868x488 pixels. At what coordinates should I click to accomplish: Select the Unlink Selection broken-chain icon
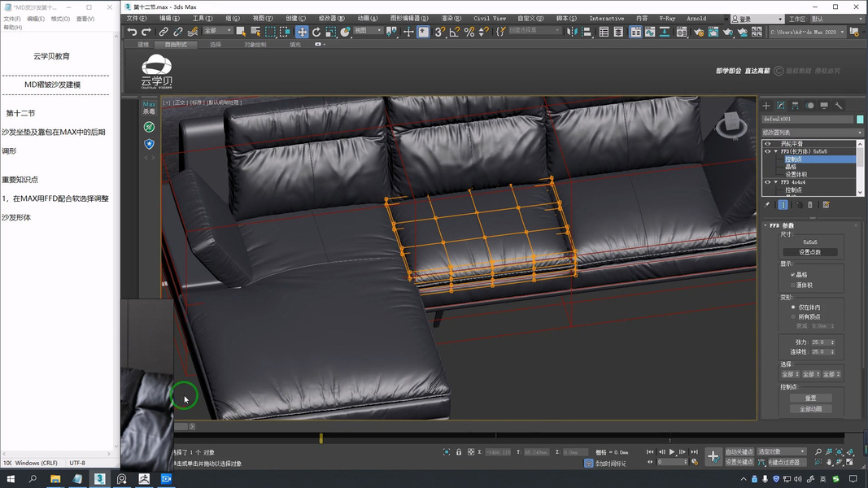click(x=177, y=32)
